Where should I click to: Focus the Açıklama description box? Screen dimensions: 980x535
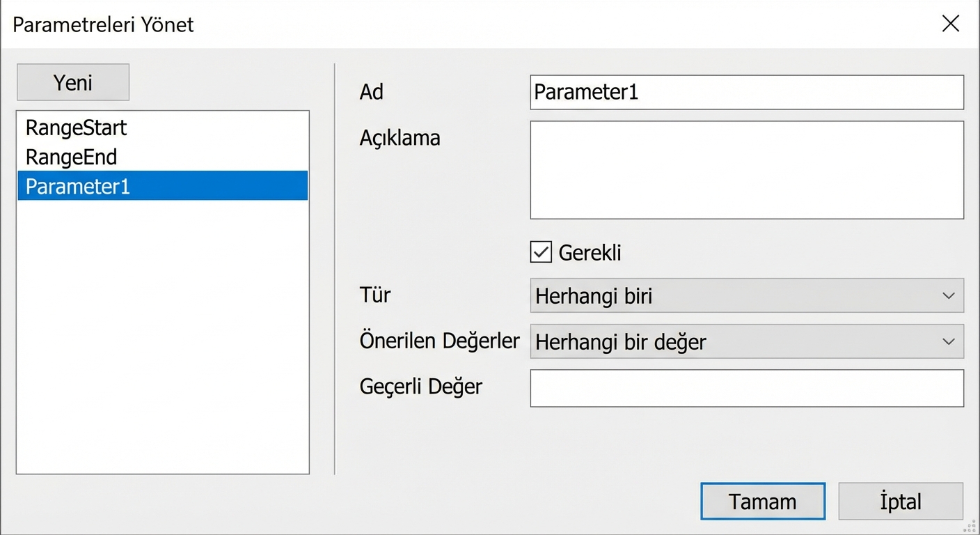746,169
